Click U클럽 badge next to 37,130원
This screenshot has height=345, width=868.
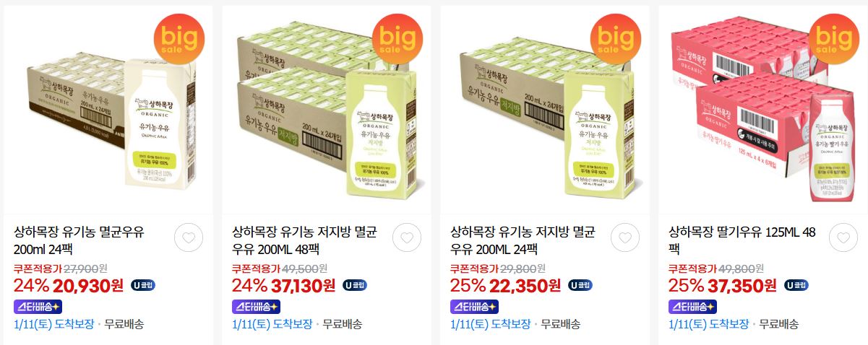355,285
